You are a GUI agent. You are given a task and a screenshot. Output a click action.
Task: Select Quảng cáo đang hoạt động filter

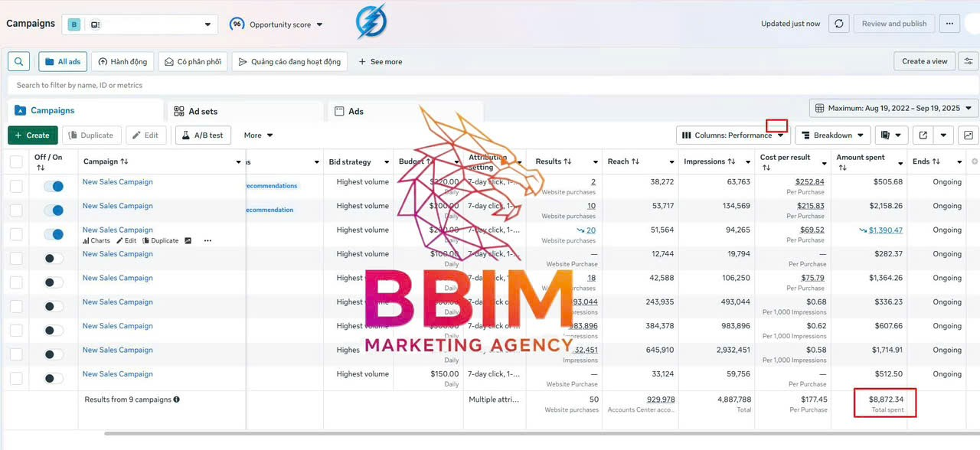[290, 62]
